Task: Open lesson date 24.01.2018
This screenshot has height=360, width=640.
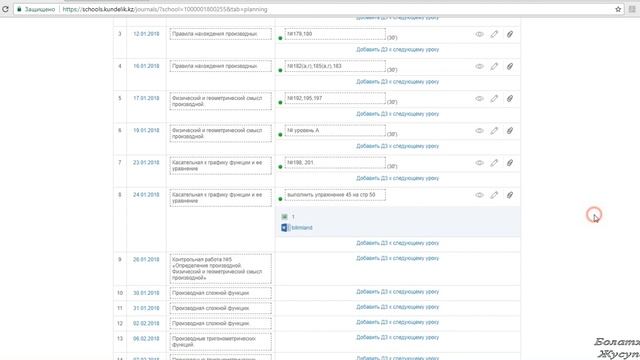Action: pos(146,195)
